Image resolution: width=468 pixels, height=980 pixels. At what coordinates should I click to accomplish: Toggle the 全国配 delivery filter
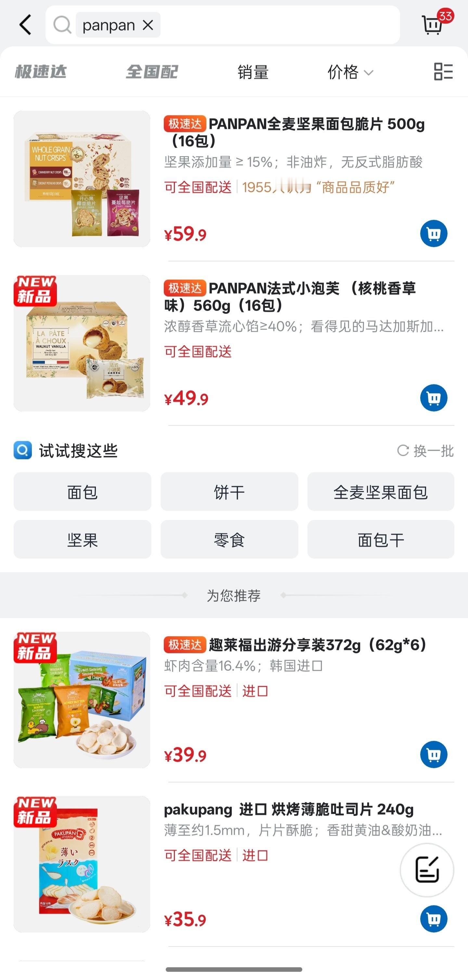coord(152,71)
